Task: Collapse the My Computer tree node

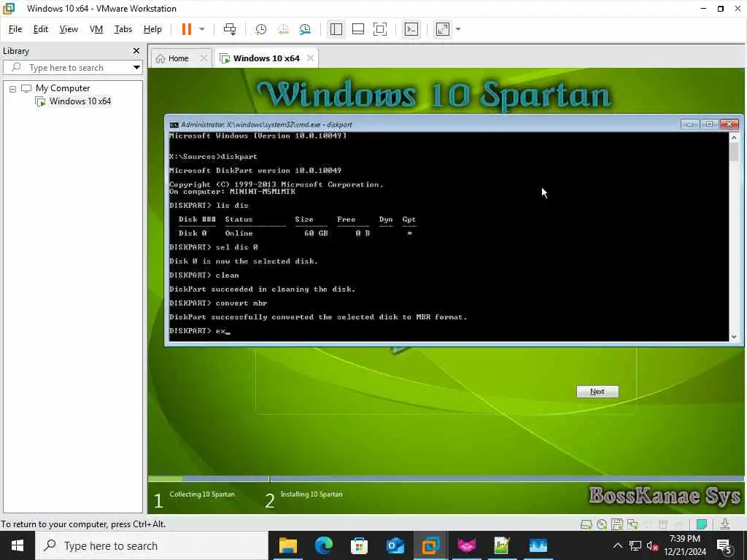Action: click(x=13, y=88)
